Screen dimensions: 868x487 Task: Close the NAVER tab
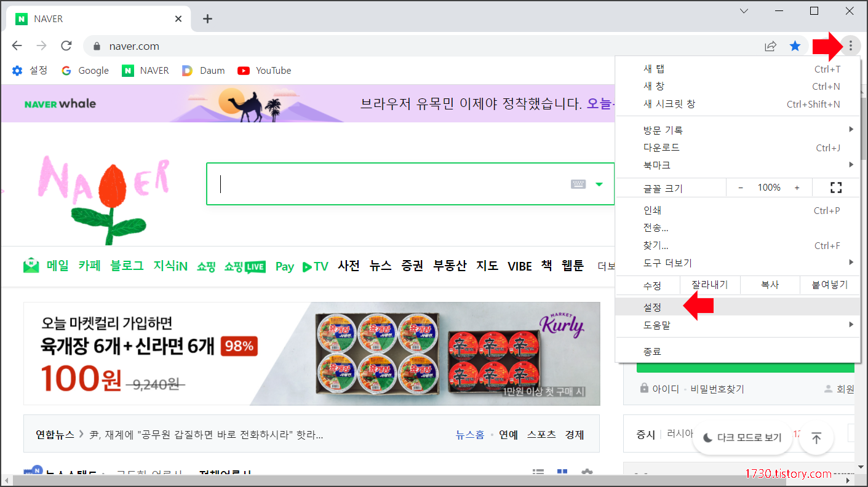click(x=179, y=18)
